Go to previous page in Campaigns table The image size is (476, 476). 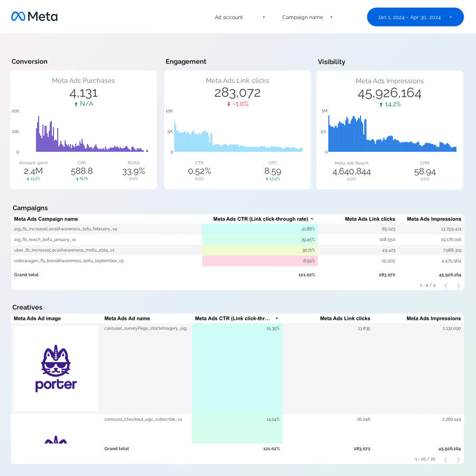tap(446, 286)
